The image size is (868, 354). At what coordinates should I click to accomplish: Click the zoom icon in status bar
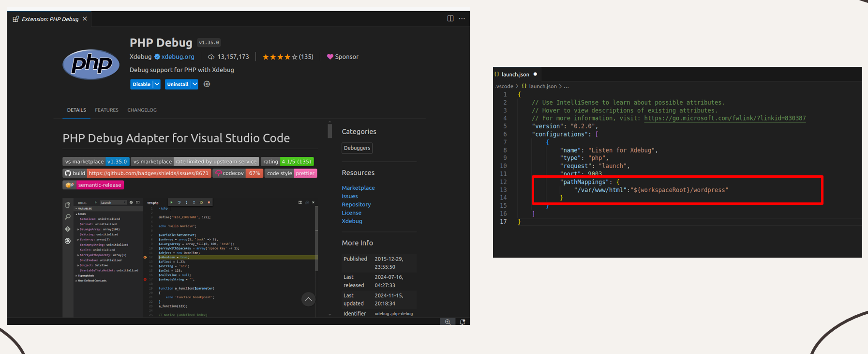(448, 322)
